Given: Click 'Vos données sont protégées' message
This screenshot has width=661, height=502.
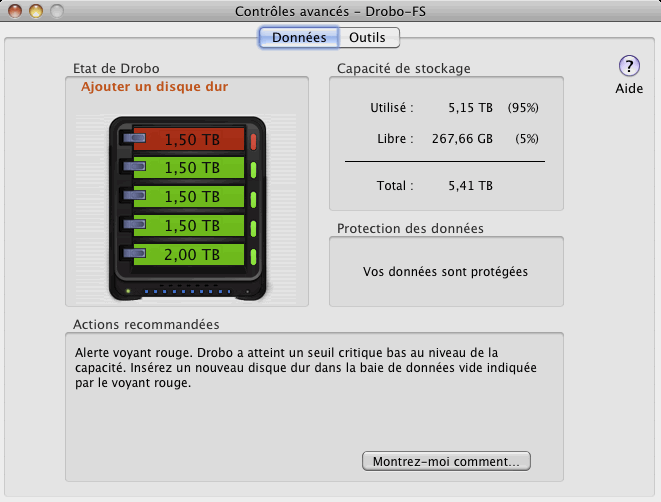Looking at the screenshot, I should pyautogui.click(x=445, y=271).
